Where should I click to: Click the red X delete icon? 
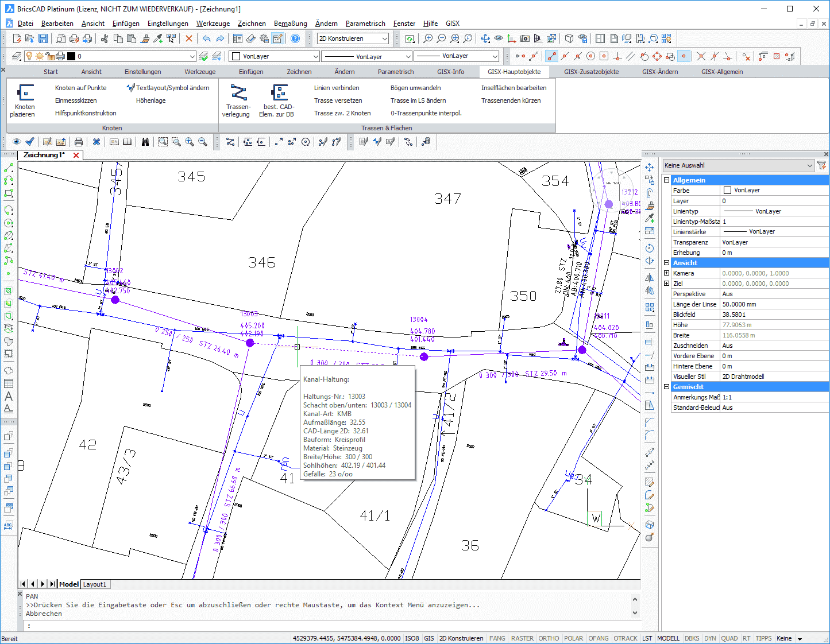pos(189,38)
